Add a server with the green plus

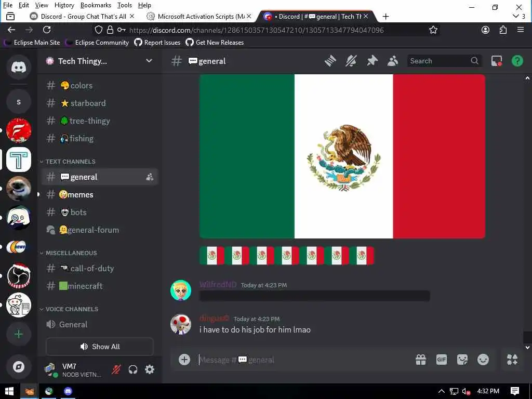(x=18, y=334)
